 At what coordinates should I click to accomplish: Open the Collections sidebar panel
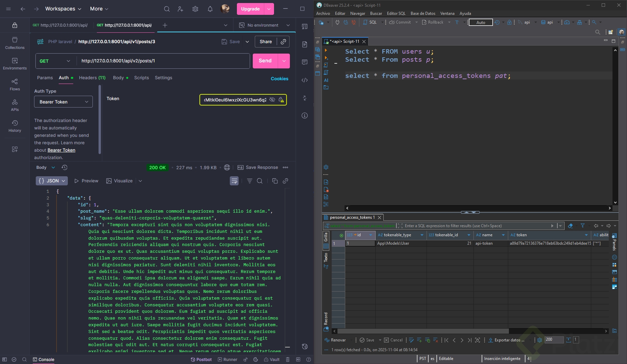point(15,43)
